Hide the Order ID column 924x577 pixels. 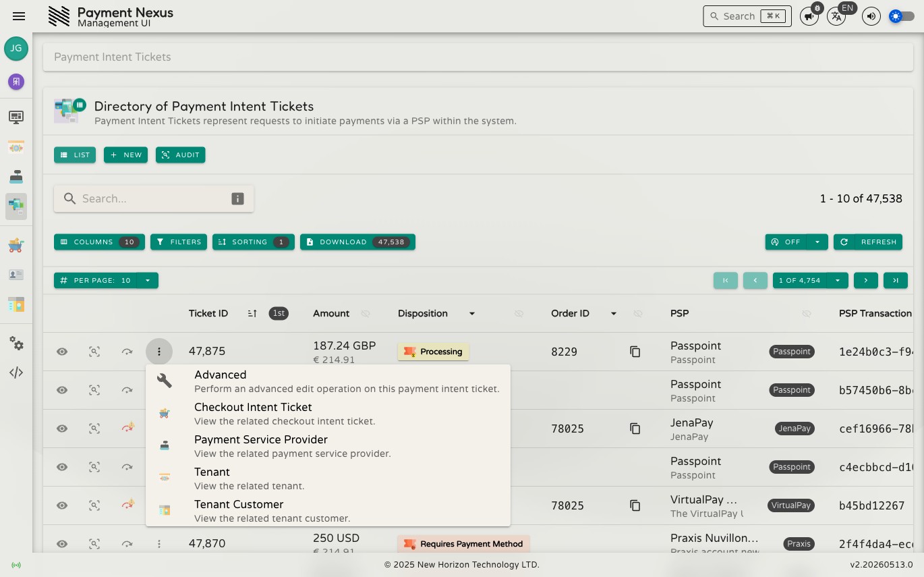click(638, 314)
